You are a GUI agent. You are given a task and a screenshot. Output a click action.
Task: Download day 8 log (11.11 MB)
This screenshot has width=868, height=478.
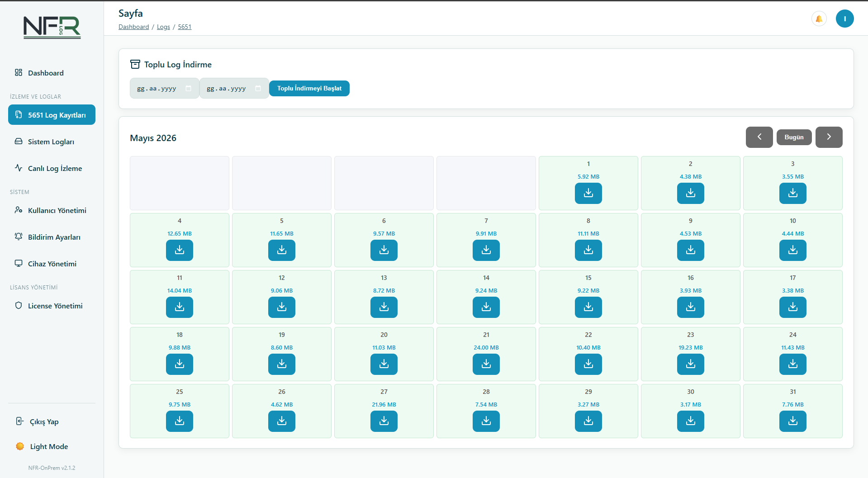coord(588,250)
